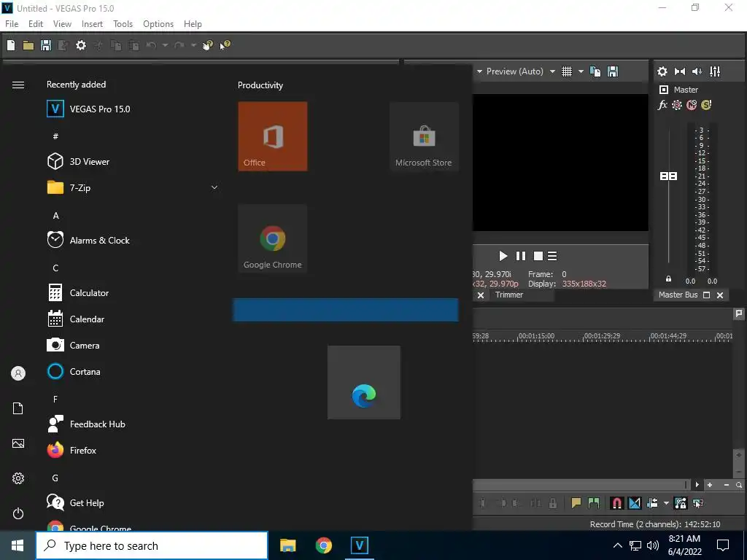This screenshot has width=747, height=560.
Task: Launch the Microsoft Edge tile
Action: (x=364, y=382)
